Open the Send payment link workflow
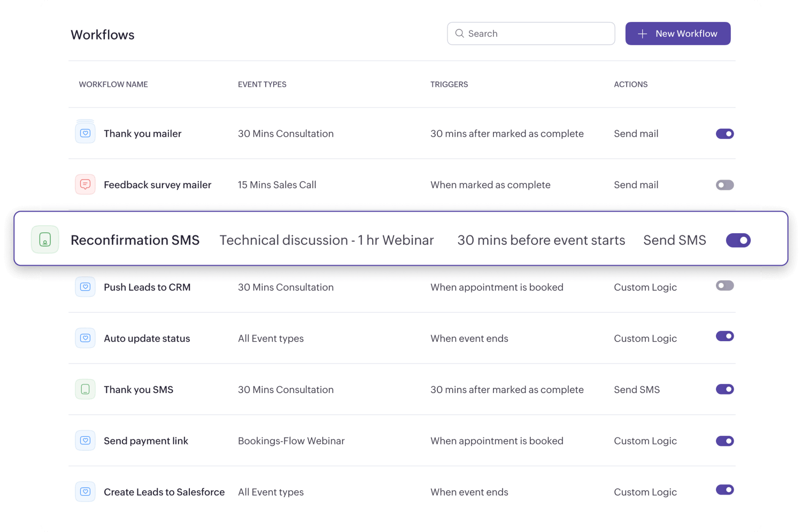The height and width of the screenshot is (532, 802). pos(146,441)
